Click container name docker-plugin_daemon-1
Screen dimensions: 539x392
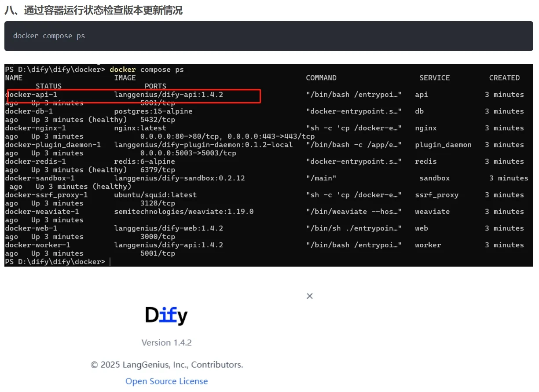(53, 145)
